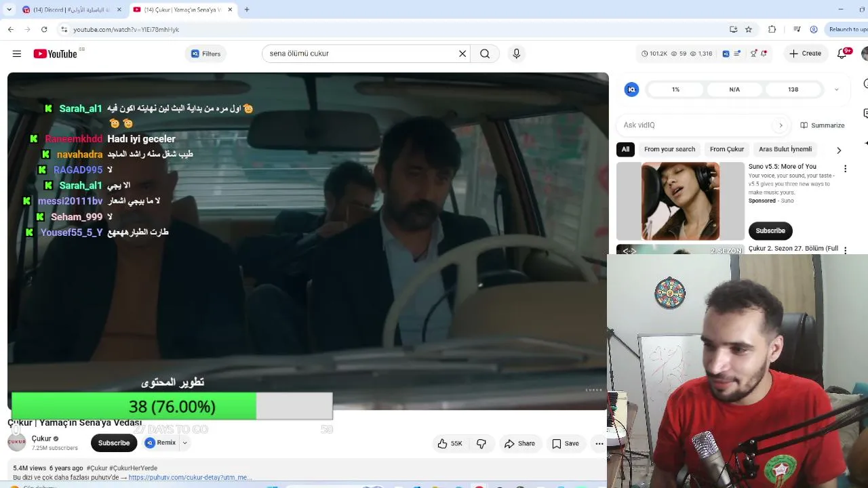Screen dimensions: 868x488
Task: Subscribe to the Suno sponsored channel
Action: [770, 231]
